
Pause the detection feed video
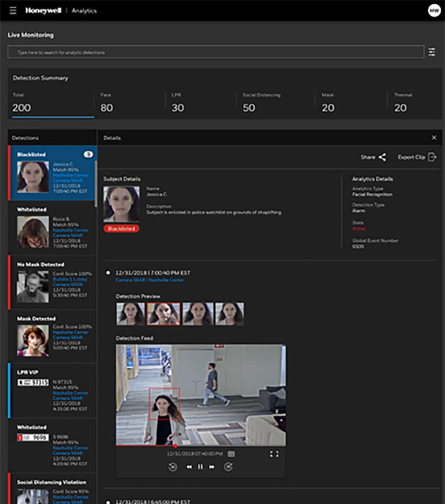click(200, 467)
